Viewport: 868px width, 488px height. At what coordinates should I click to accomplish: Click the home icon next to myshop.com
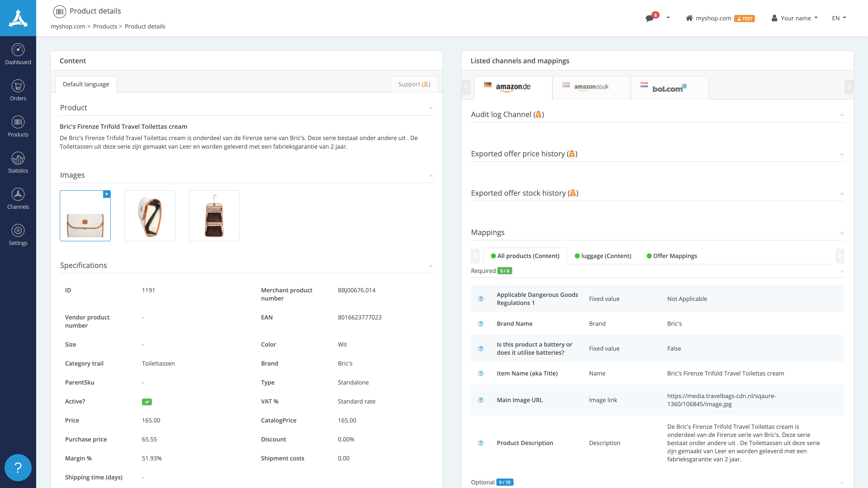point(689,18)
